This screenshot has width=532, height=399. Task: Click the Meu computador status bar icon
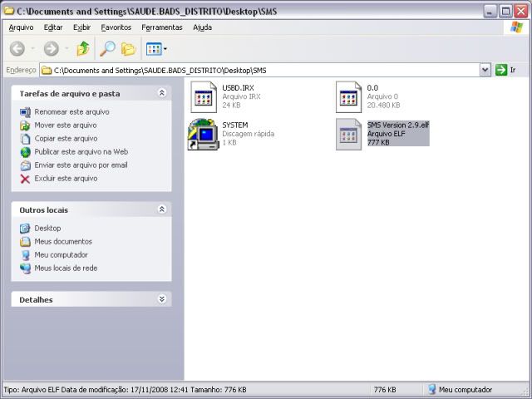431,389
